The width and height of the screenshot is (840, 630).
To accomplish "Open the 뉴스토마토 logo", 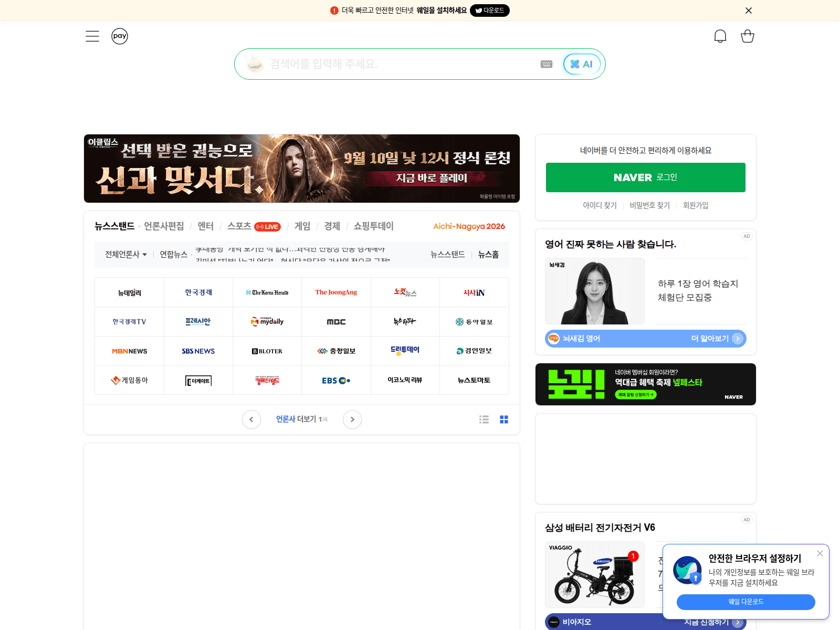I will (x=474, y=380).
